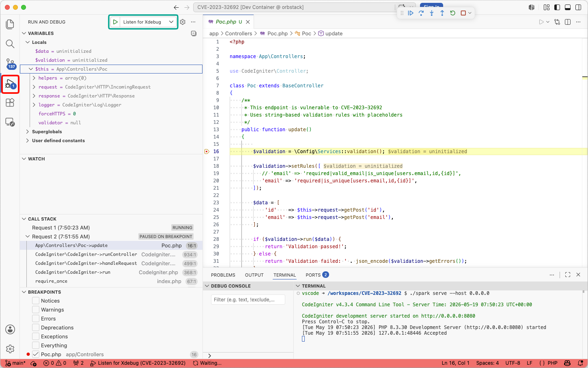Collapse the $this variable node
Screen dimensions: 588x368
pyautogui.click(x=31, y=69)
